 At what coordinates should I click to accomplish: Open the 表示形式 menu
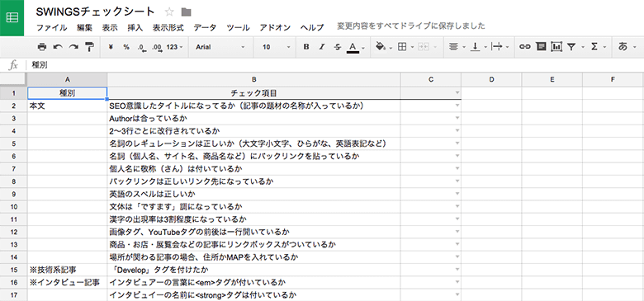click(168, 27)
